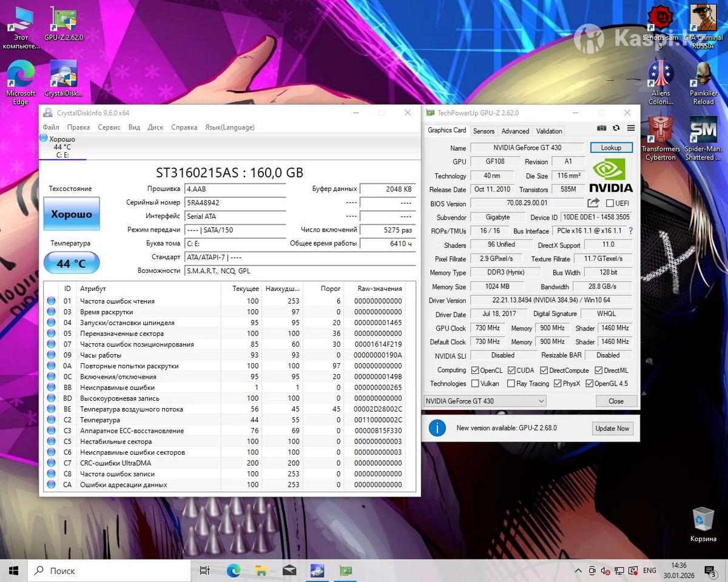
Task: Click the Update Now button
Action: [612, 429]
